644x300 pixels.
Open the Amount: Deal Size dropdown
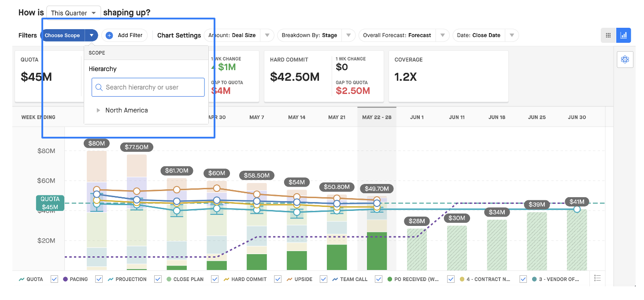click(x=239, y=35)
